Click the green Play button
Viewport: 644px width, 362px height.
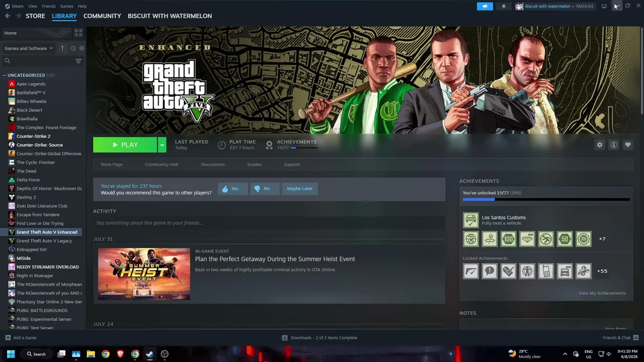click(125, 145)
